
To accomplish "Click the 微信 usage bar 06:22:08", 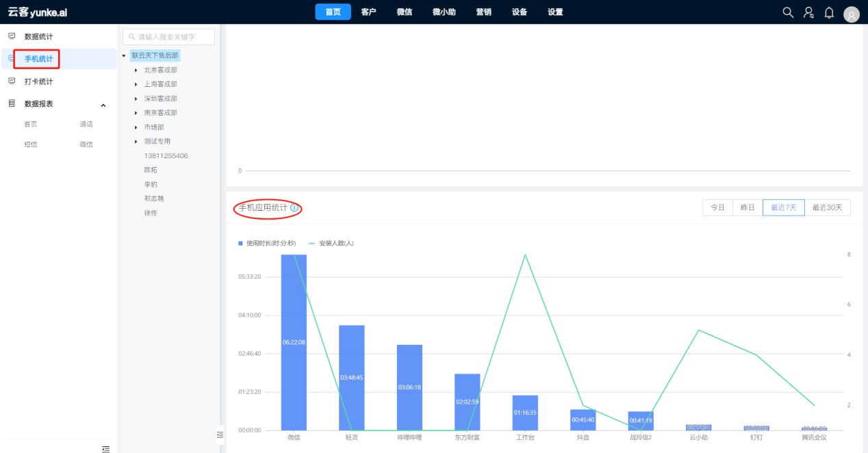I will tap(294, 342).
